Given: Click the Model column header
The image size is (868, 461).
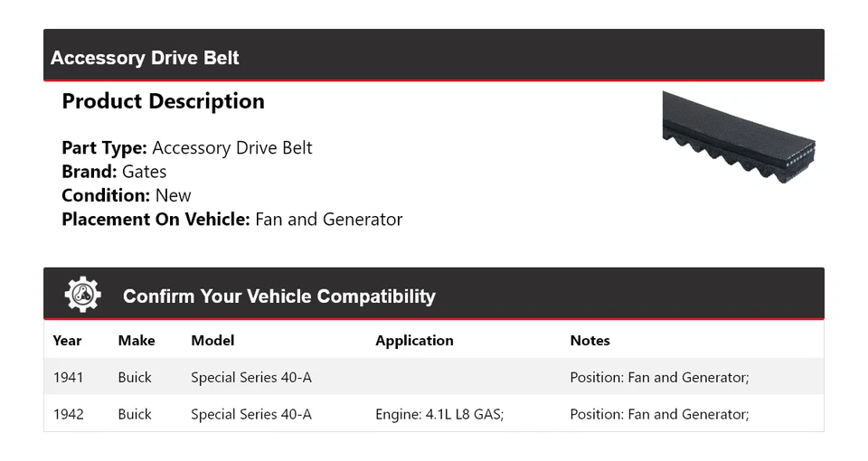Looking at the screenshot, I should [x=212, y=341].
